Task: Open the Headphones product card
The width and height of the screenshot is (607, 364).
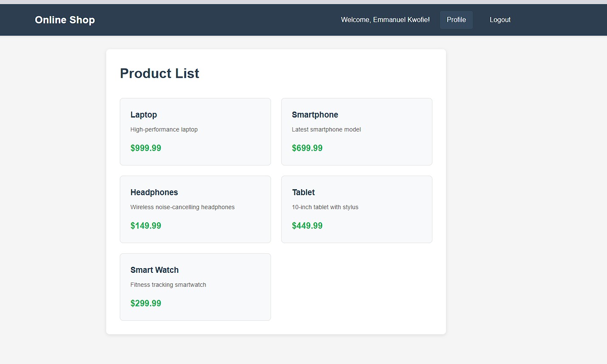Action: (x=195, y=209)
